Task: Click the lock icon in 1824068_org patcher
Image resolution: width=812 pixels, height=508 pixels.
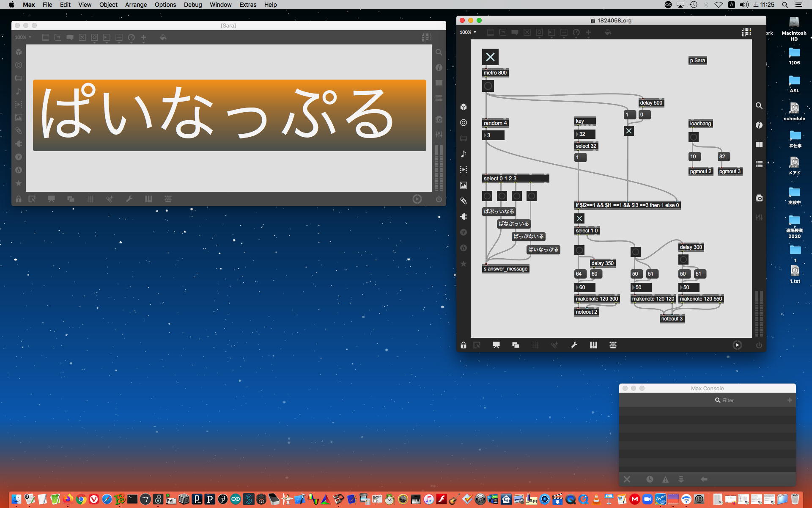Action: (x=464, y=345)
